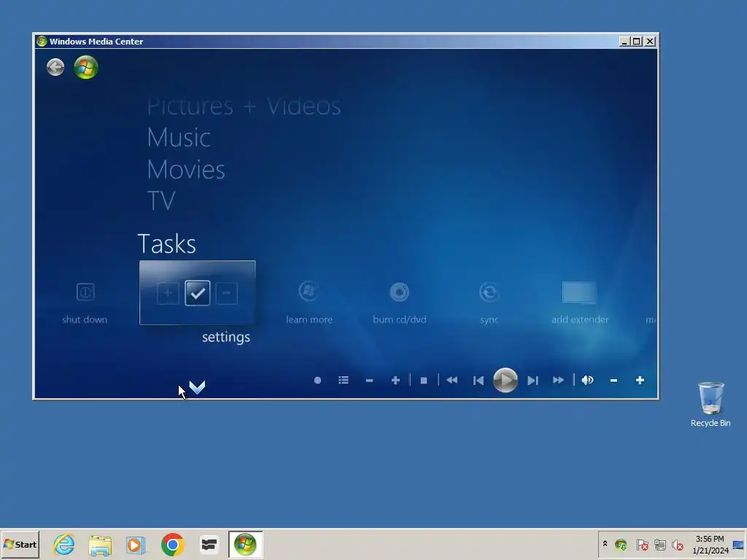Select the TV menu category
The width and height of the screenshot is (747, 560).
coord(161,201)
